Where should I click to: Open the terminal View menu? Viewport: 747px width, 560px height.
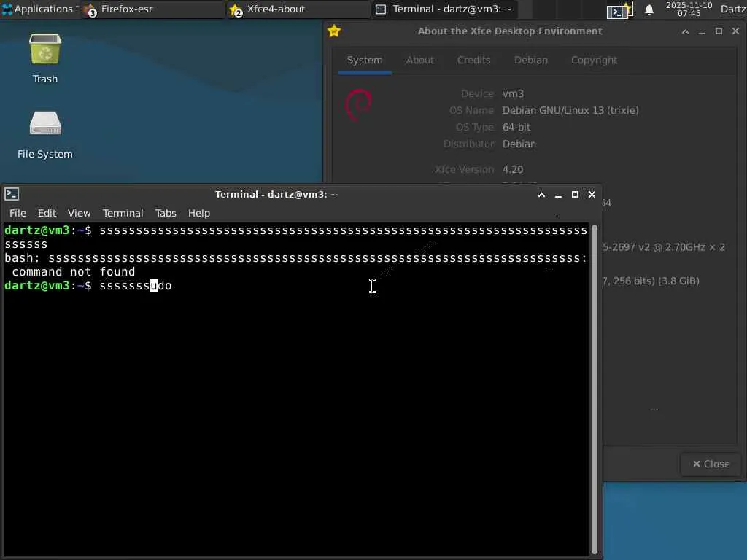tap(79, 213)
